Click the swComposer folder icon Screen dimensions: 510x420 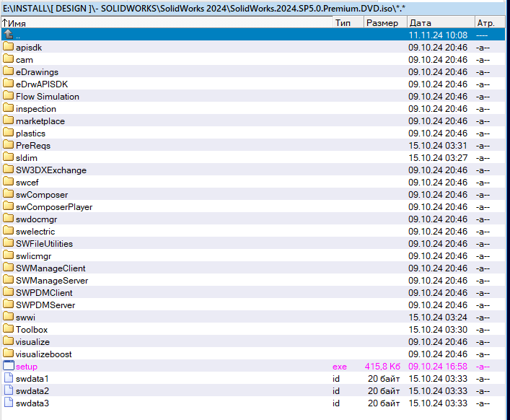[x=9, y=194]
